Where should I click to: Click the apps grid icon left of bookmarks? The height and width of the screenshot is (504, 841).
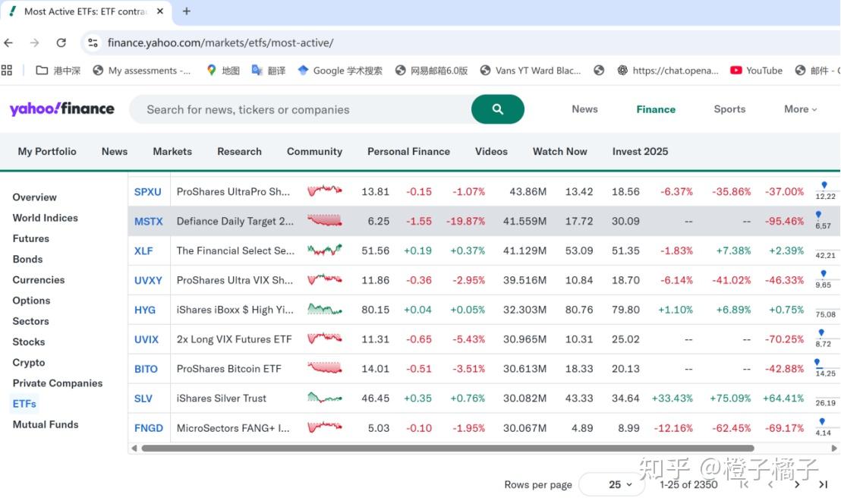click(7, 70)
